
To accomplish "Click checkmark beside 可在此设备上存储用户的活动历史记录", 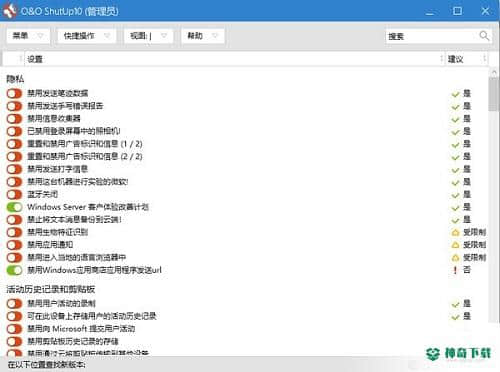I will click(x=455, y=317).
